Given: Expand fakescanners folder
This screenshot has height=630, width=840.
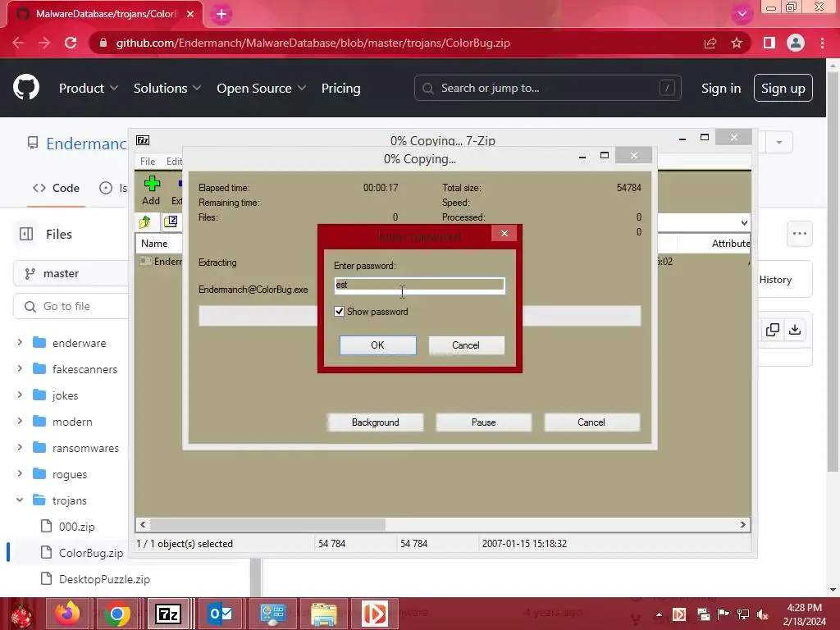Looking at the screenshot, I should tap(20, 368).
